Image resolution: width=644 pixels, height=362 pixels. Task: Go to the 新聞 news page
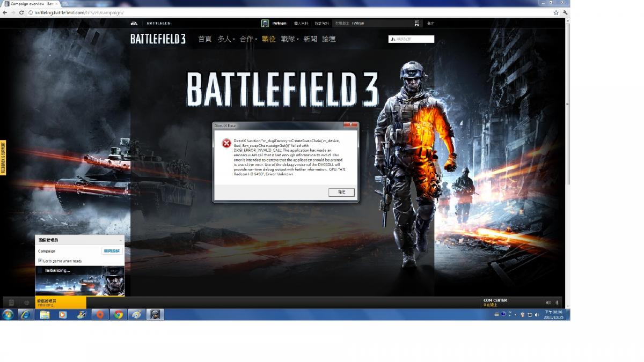click(x=310, y=39)
